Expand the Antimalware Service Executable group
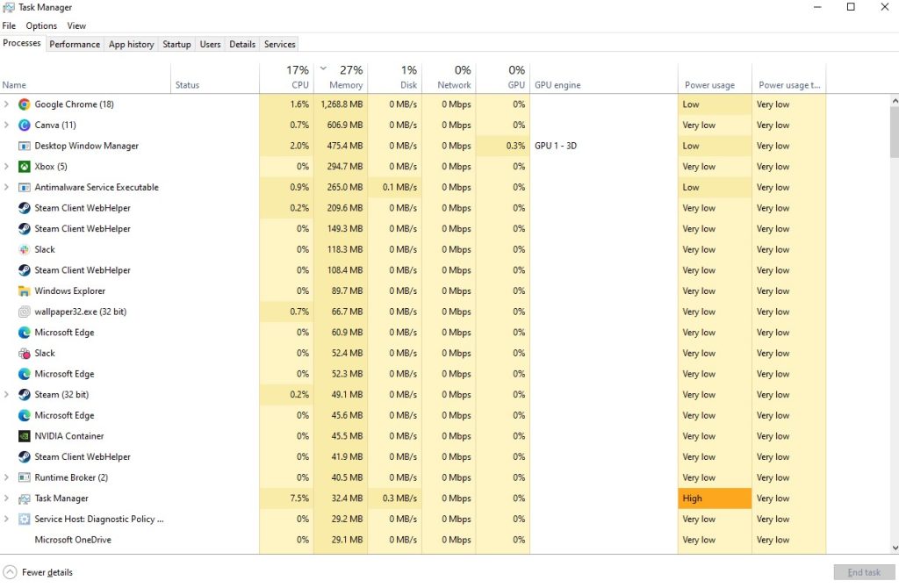 (6, 188)
